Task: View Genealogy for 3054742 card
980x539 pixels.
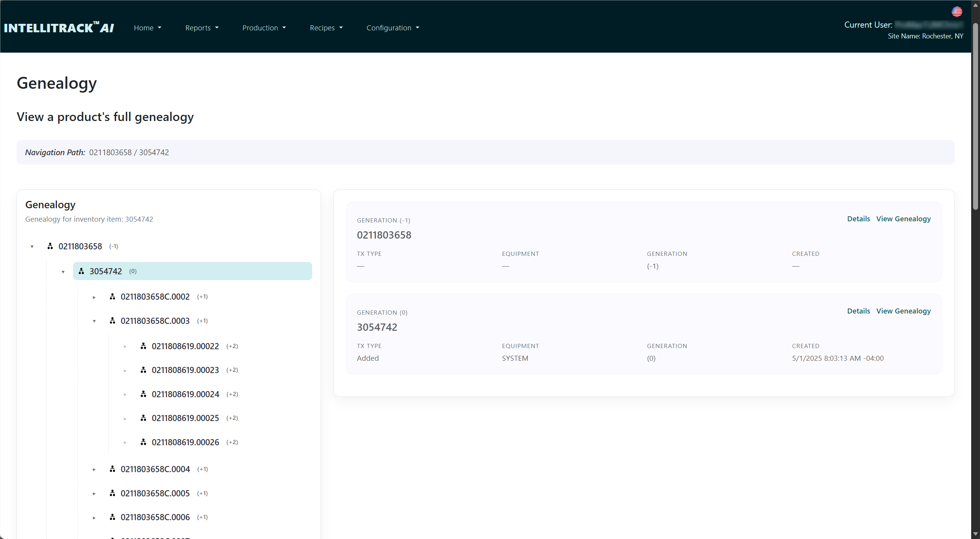Action: tap(903, 311)
